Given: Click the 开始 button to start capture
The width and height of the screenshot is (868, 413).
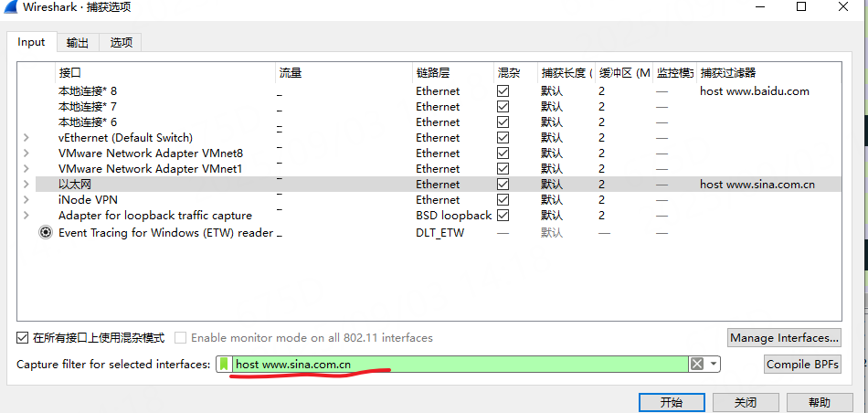Looking at the screenshot, I should pyautogui.click(x=672, y=402).
